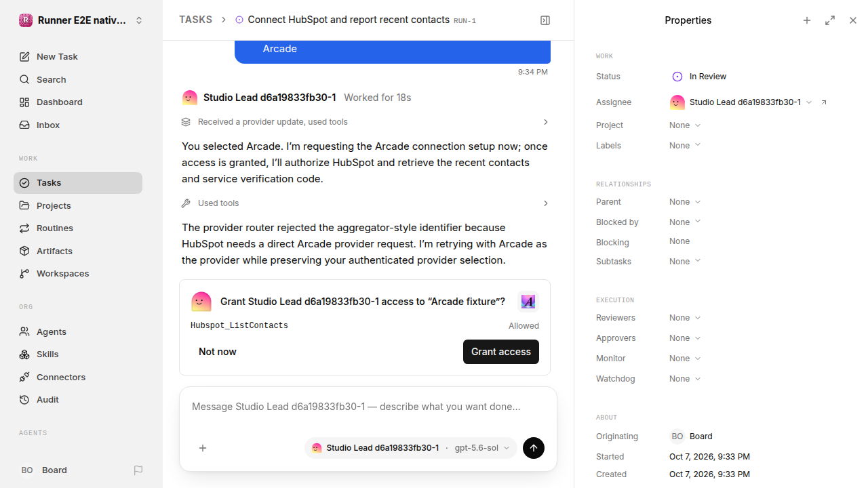Open the Labels dropdown

685,146
